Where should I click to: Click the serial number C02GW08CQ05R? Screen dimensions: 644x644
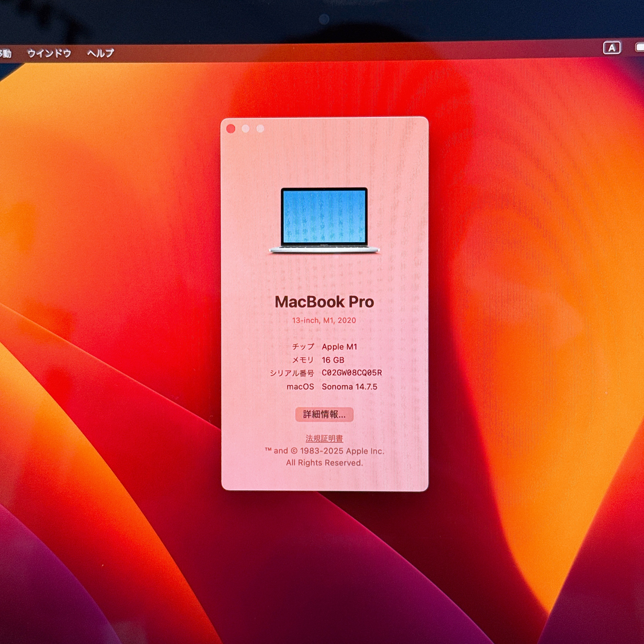(352, 373)
